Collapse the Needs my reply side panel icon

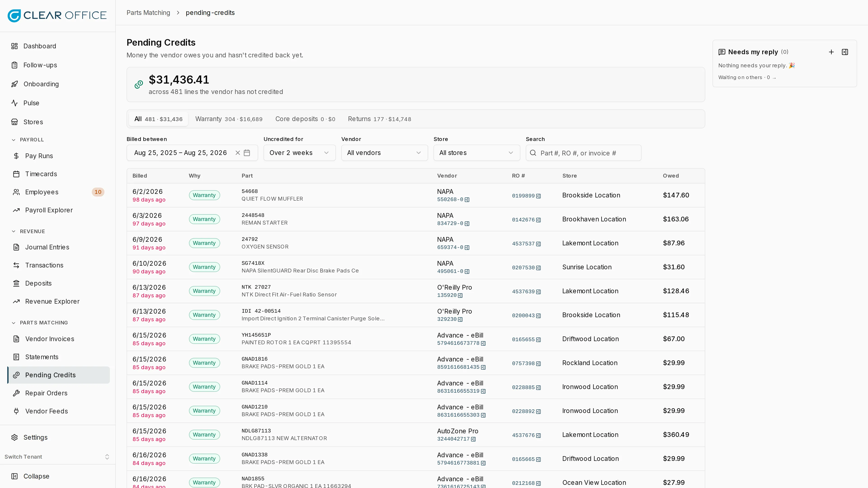click(x=845, y=52)
